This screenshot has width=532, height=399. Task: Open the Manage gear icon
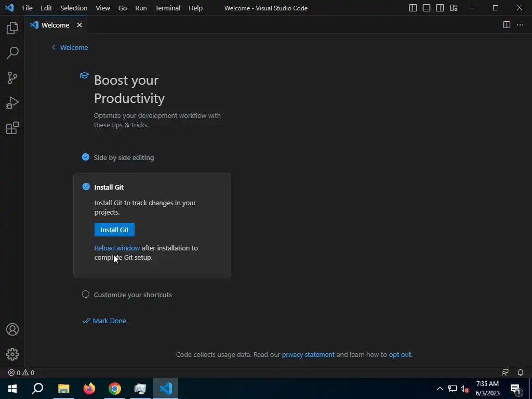click(x=12, y=354)
